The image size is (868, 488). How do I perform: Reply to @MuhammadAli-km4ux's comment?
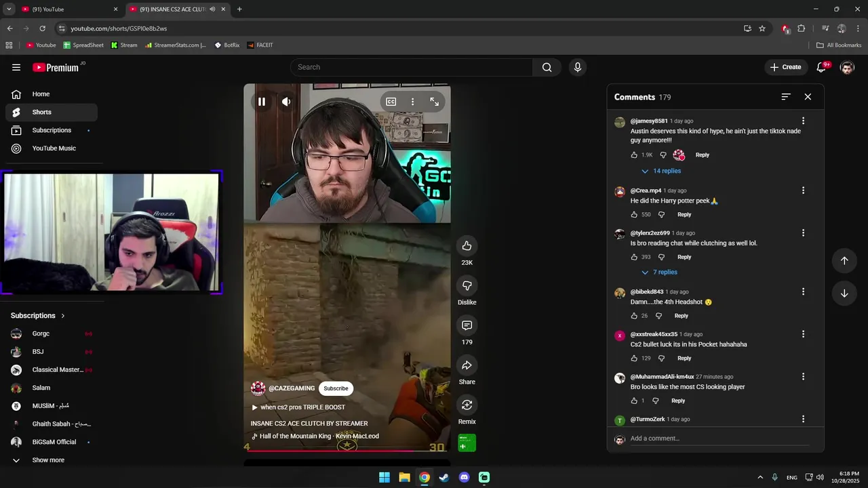(x=678, y=401)
